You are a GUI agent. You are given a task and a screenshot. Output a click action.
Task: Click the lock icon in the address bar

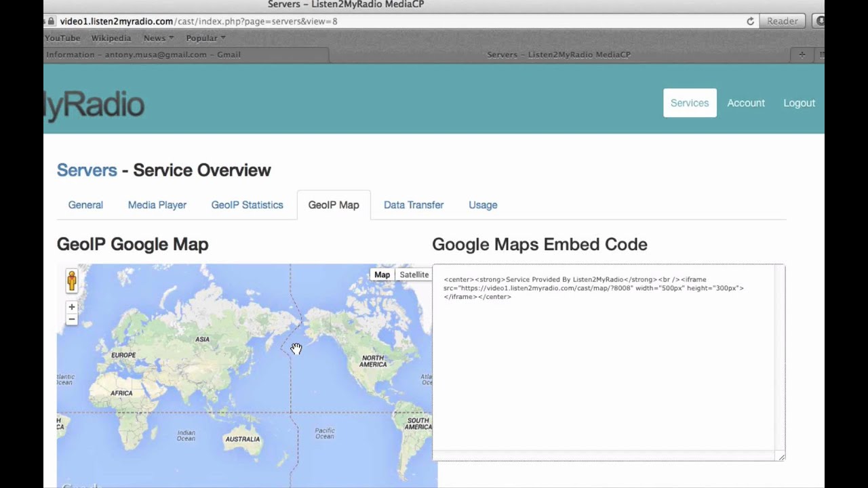[51, 21]
